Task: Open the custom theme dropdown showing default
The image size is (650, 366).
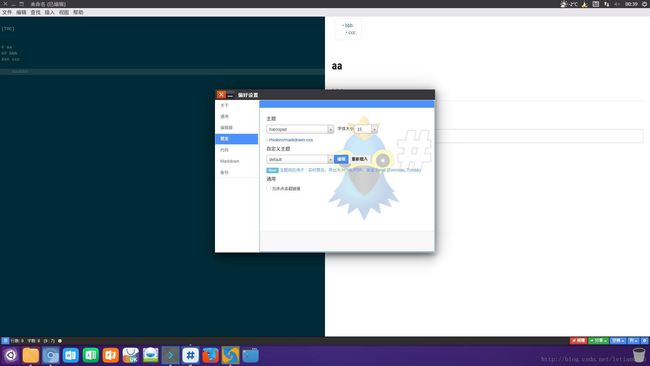Action: pyautogui.click(x=300, y=159)
